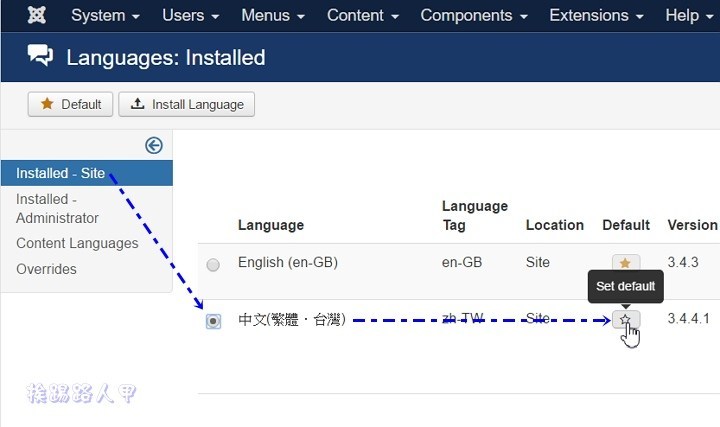The image size is (720, 427).
Task: Open the Help menu
Action: coord(690,15)
